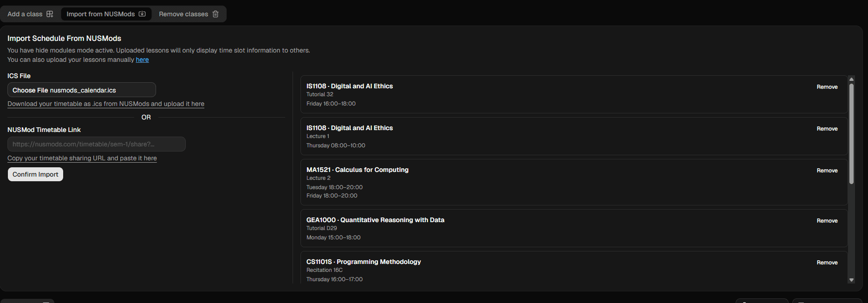Image resolution: width=868 pixels, height=303 pixels.
Task: Click the 'Thursday 16:00–17:00' time slot text
Action: coord(334,279)
